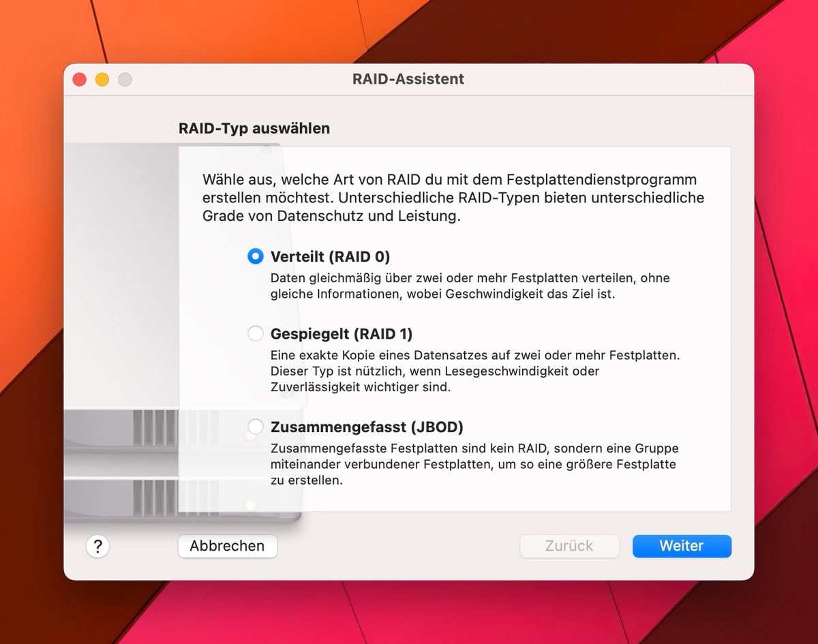Click the Verteilt (RAID 0) bold label text
818x644 pixels.
[x=330, y=257]
